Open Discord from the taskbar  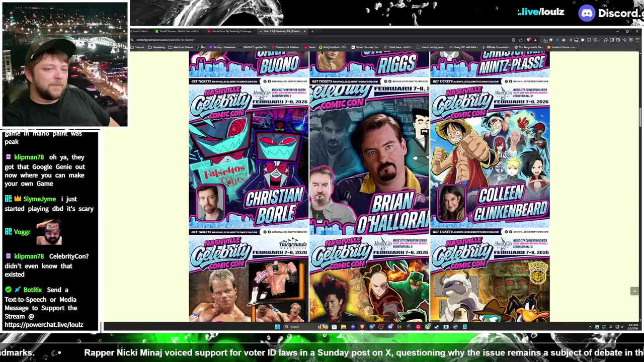[390, 327]
